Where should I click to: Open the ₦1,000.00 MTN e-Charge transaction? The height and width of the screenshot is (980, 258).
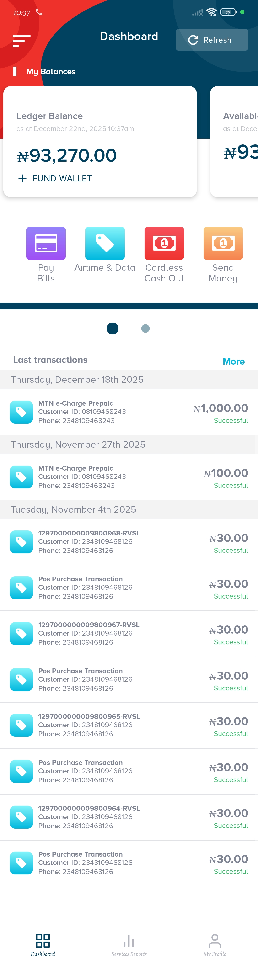tap(129, 412)
